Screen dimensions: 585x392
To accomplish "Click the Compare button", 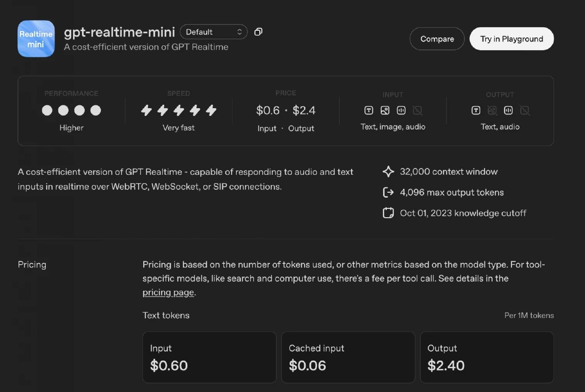I will point(437,39).
